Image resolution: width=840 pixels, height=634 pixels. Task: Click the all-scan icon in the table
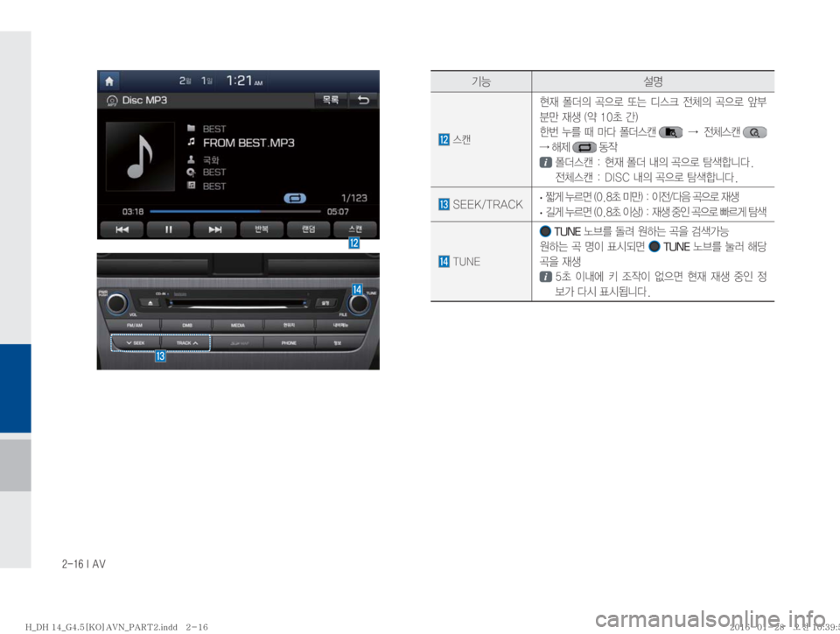(x=755, y=132)
